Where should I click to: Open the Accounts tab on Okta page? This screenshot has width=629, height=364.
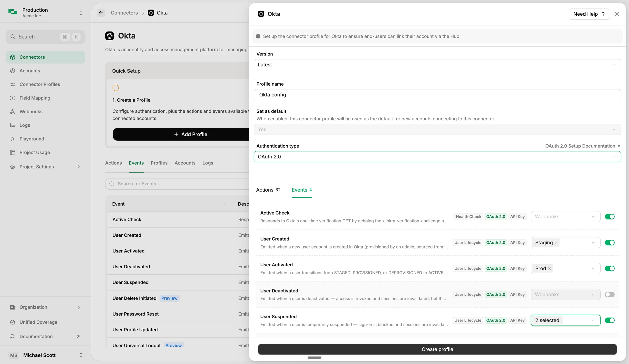click(x=185, y=163)
